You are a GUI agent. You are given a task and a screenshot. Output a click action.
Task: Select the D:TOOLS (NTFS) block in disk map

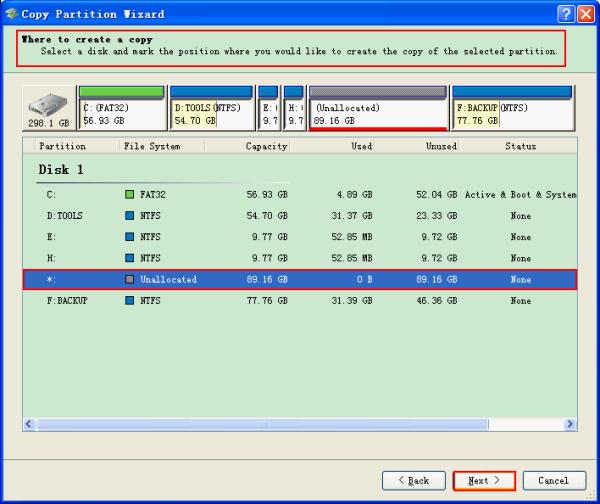(x=210, y=111)
